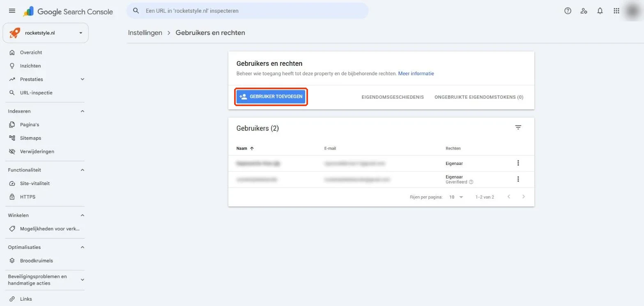This screenshot has width=644, height=306.
Task: Open Ongebruikte eigendomstokens (0)
Action: point(479,97)
